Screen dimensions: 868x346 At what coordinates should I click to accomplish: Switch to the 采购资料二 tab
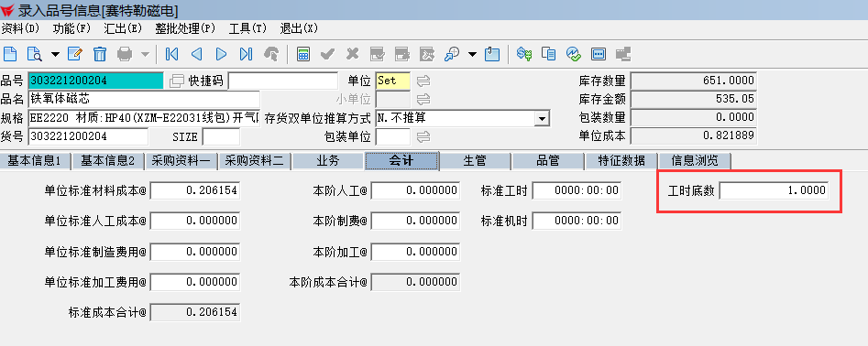tap(254, 161)
